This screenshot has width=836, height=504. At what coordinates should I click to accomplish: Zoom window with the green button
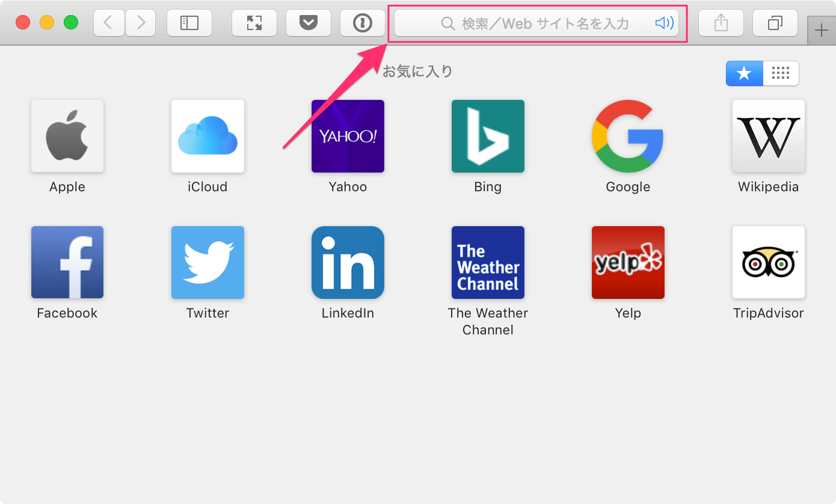(71, 23)
